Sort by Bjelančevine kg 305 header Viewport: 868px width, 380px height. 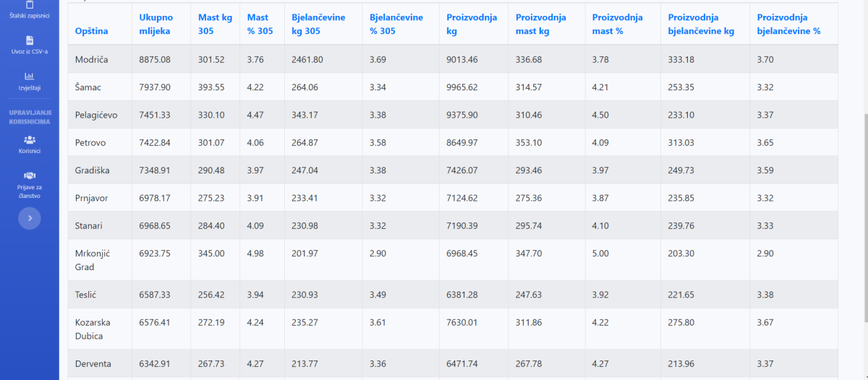point(318,25)
